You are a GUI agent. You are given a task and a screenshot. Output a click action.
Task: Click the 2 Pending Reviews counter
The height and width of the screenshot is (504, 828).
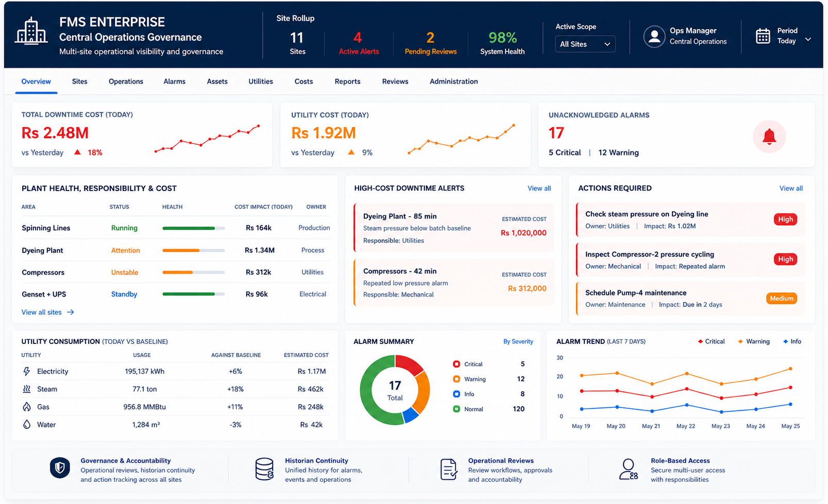coord(430,43)
